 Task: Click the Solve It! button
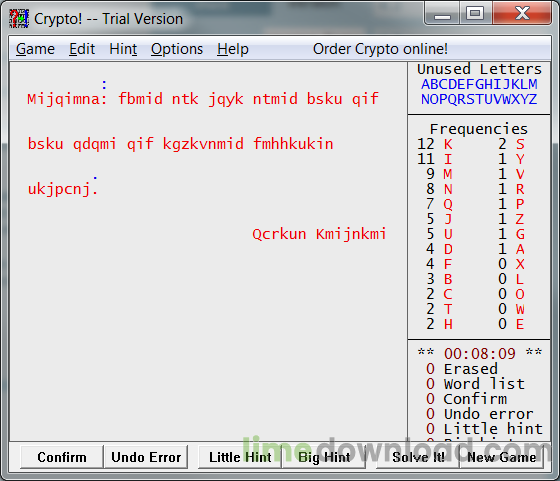(418, 457)
